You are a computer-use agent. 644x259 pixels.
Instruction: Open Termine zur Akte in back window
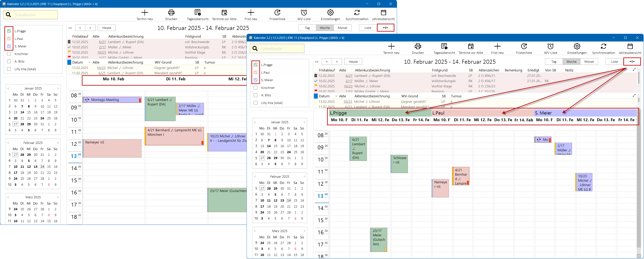(x=224, y=13)
